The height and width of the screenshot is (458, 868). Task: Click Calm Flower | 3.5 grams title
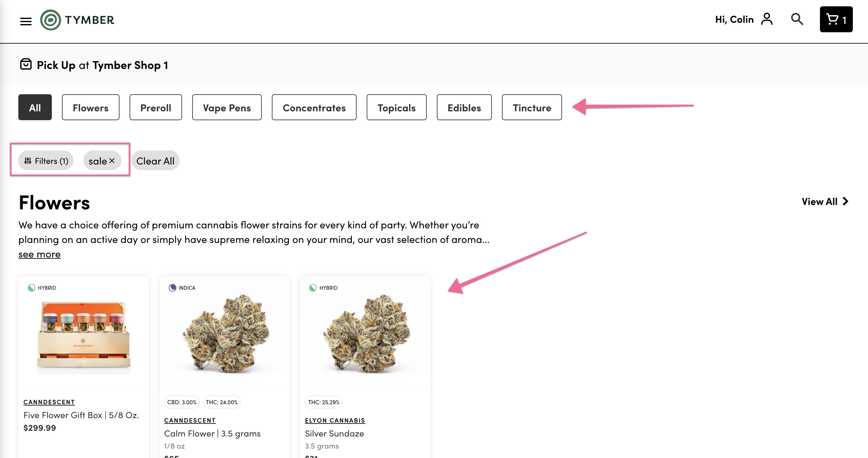click(x=212, y=433)
